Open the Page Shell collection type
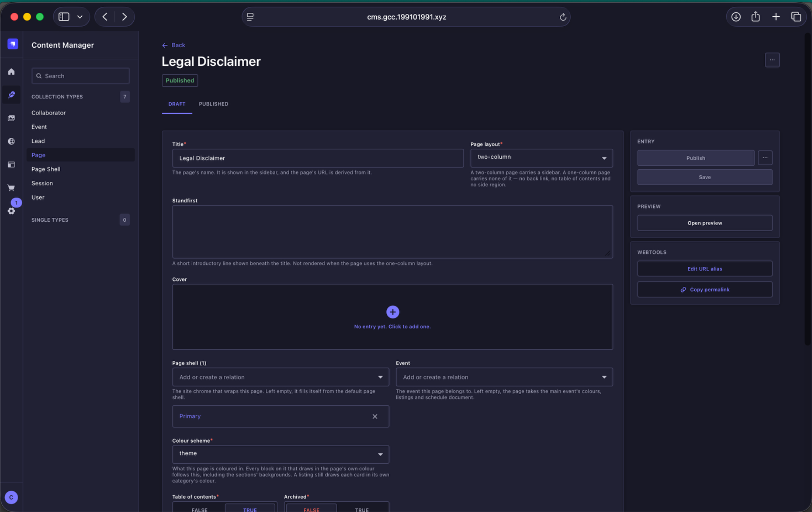The width and height of the screenshot is (812, 512). [46, 169]
